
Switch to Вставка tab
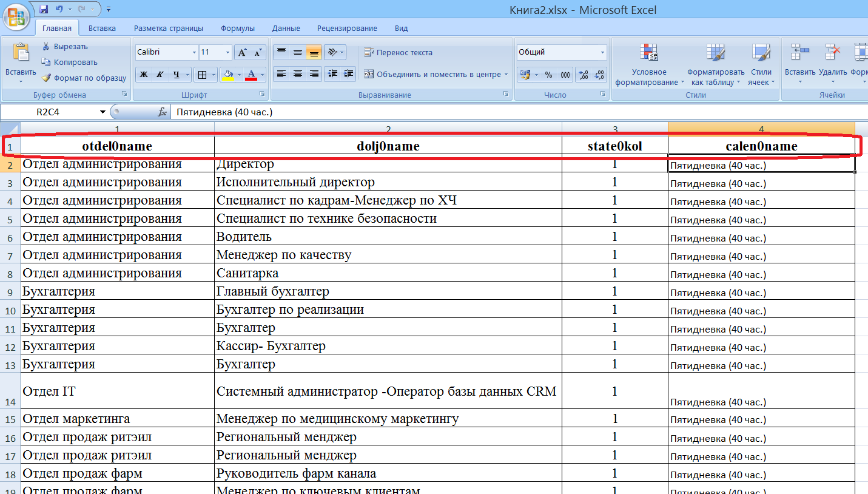pyautogui.click(x=102, y=28)
